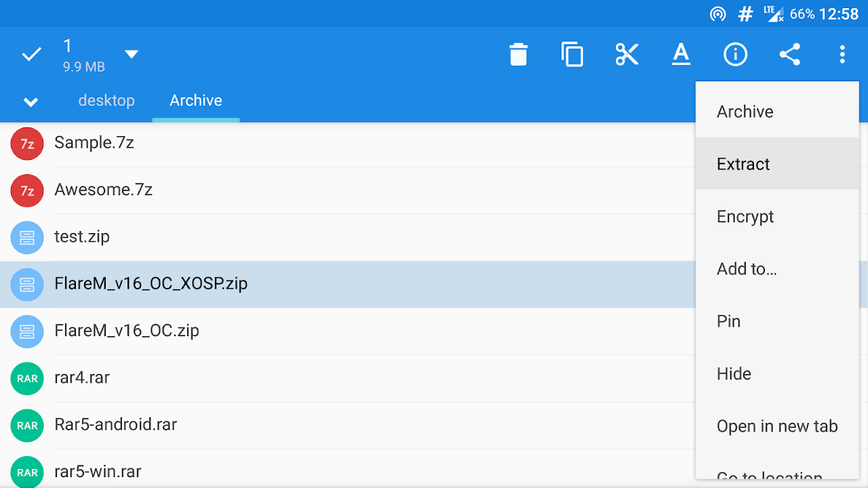Viewport: 868px width, 488px height.
Task: Rename file using the underlined A icon
Action: click(681, 54)
